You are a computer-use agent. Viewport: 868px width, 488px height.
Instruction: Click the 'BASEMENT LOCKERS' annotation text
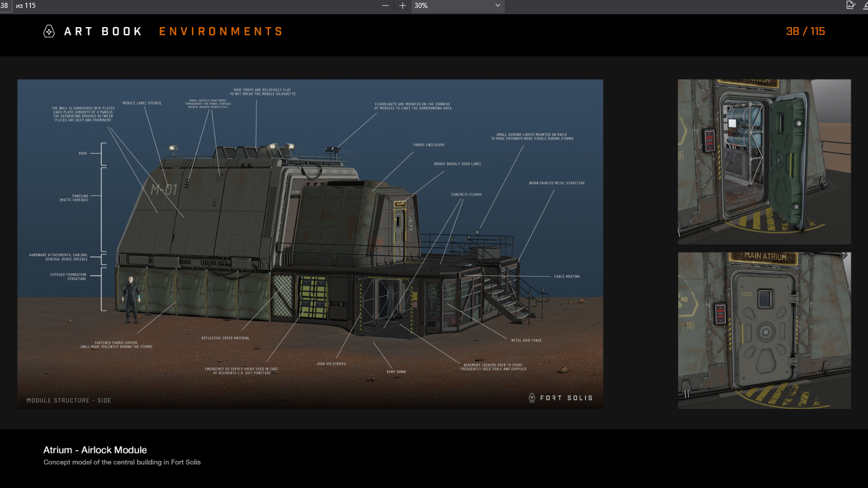[x=493, y=367]
